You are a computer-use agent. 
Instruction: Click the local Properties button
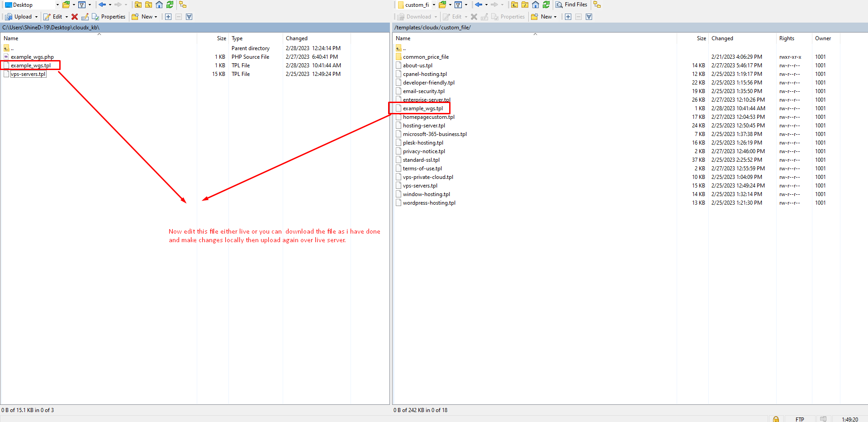point(109,17)
